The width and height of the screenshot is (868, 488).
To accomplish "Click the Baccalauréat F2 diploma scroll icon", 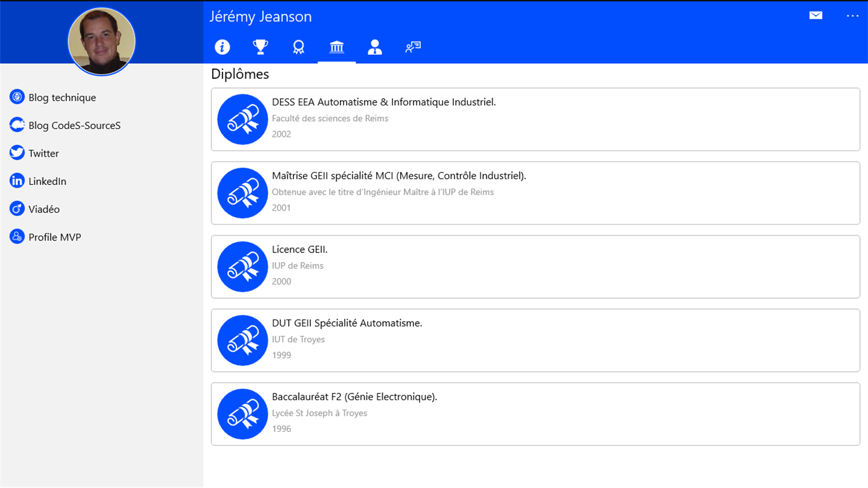I will tap(242, 414).
